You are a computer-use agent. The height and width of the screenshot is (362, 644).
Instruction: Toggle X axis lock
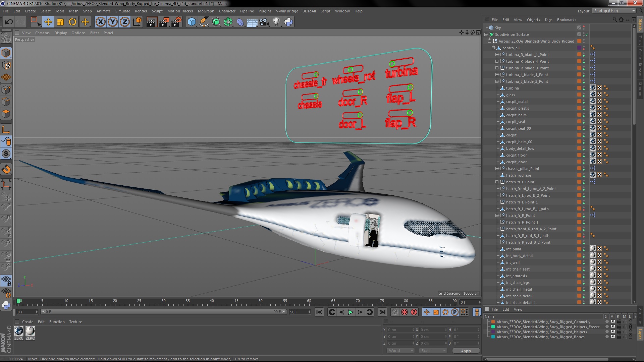pos(100,22)
